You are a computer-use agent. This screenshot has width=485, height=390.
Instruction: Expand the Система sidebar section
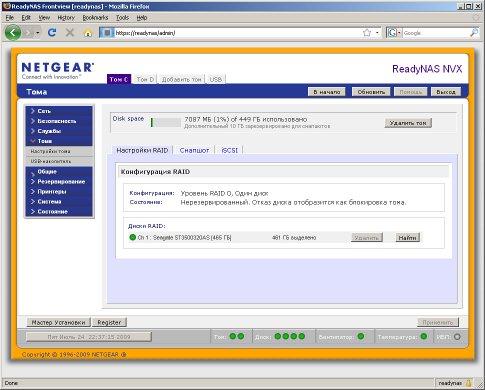point(59,202)
